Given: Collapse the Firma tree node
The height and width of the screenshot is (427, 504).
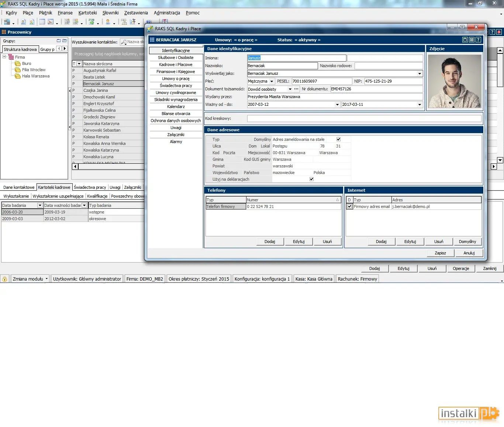Looking at the screenshot, I should coord(4,57).
